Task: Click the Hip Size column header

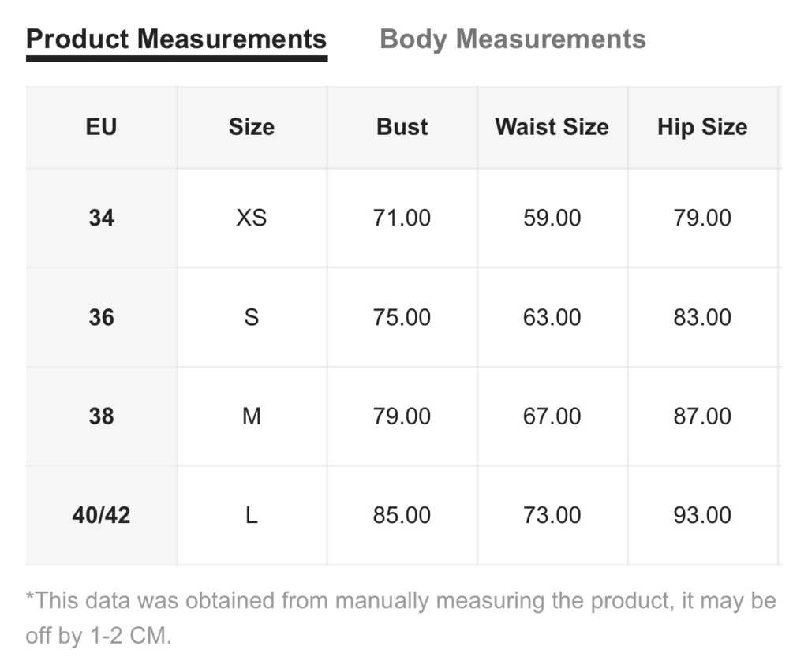Action: [702, 127]
